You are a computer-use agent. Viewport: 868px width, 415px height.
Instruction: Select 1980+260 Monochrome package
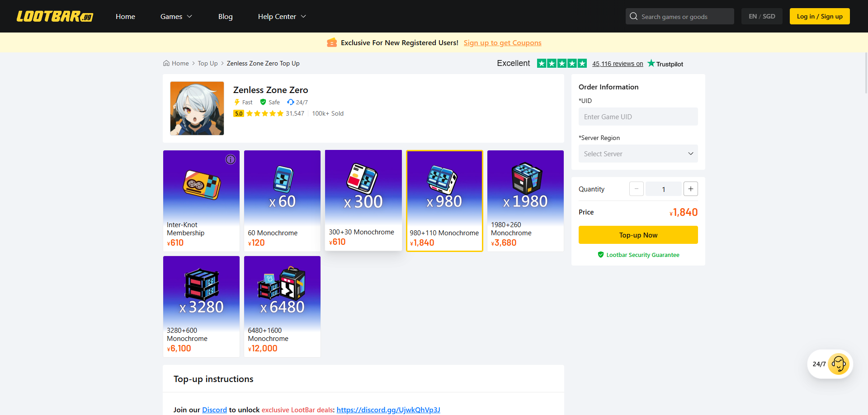point(525,201)
